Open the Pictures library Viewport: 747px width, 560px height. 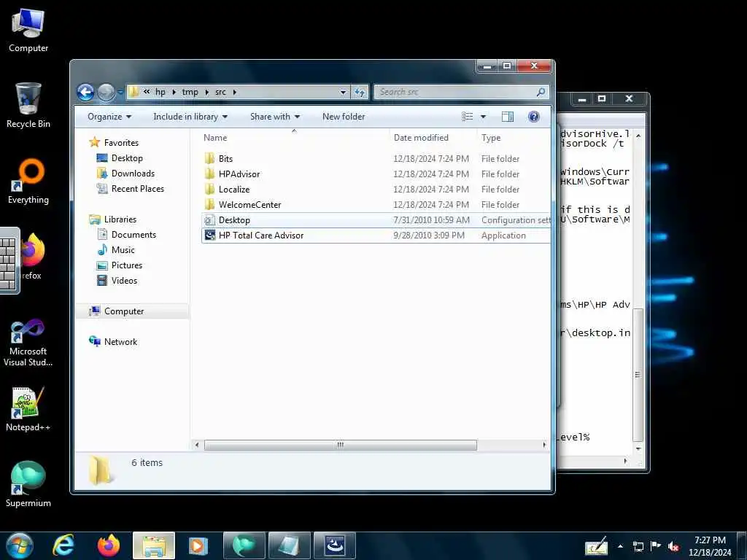pos(127,265)
